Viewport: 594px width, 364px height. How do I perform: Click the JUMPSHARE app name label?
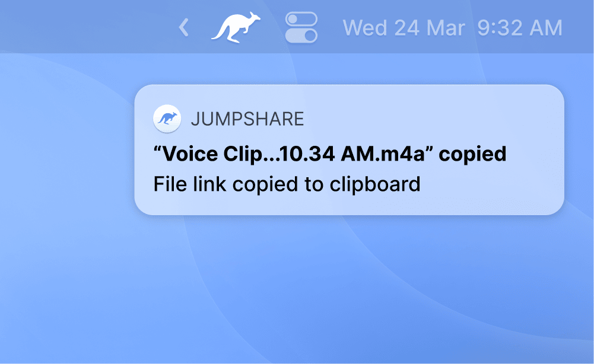247,119
